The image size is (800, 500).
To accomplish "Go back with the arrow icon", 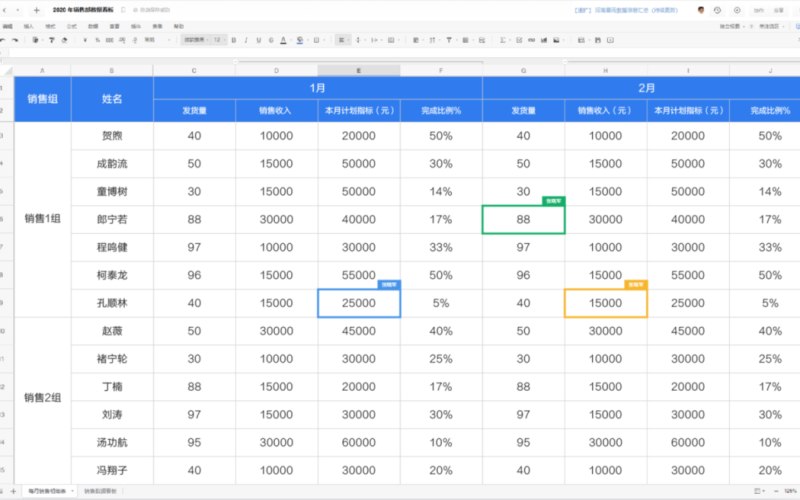I will coord(5,10).
